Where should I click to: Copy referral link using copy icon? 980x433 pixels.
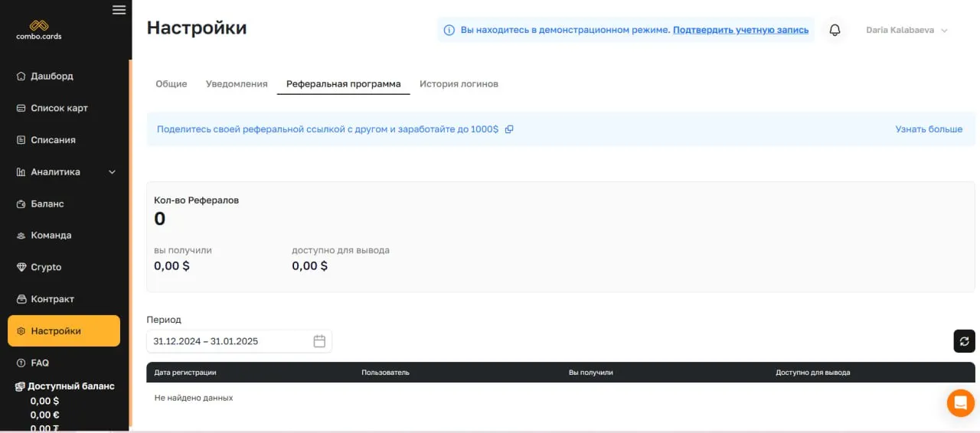(509, 129)
